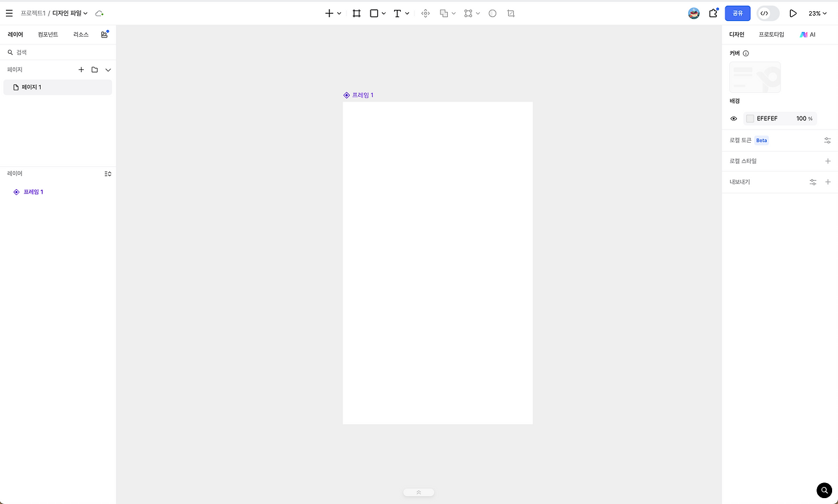Switch to the 리소스 tab
Image resolution: width=838 pixels, height=504 pixels.
click(81, 35)
